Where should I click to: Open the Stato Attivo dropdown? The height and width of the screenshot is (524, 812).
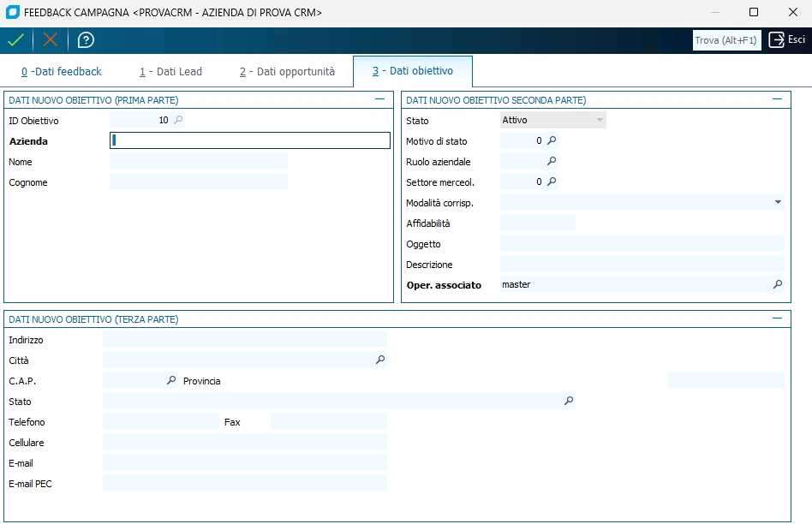tap(553, 120)
